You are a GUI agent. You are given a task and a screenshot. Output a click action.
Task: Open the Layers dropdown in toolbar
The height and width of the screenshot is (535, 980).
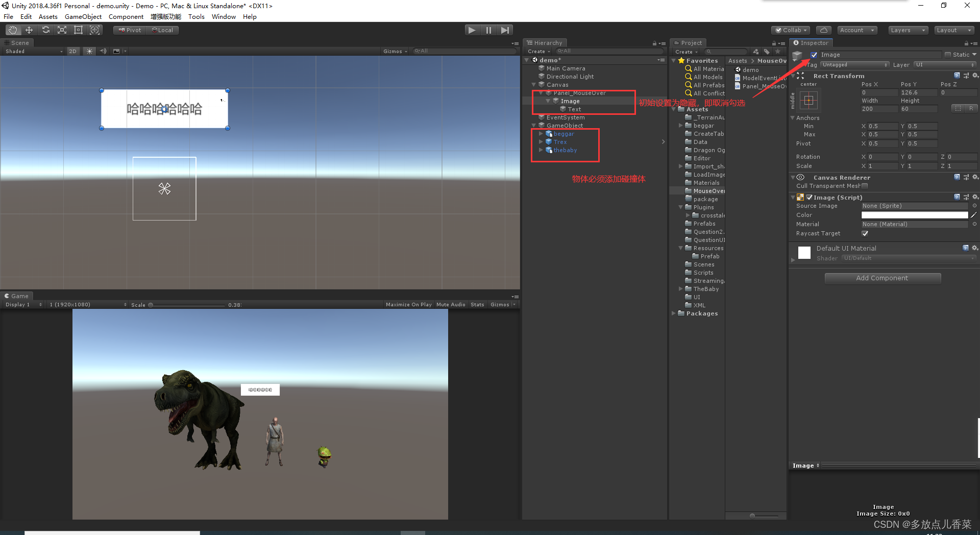[908, 30]
